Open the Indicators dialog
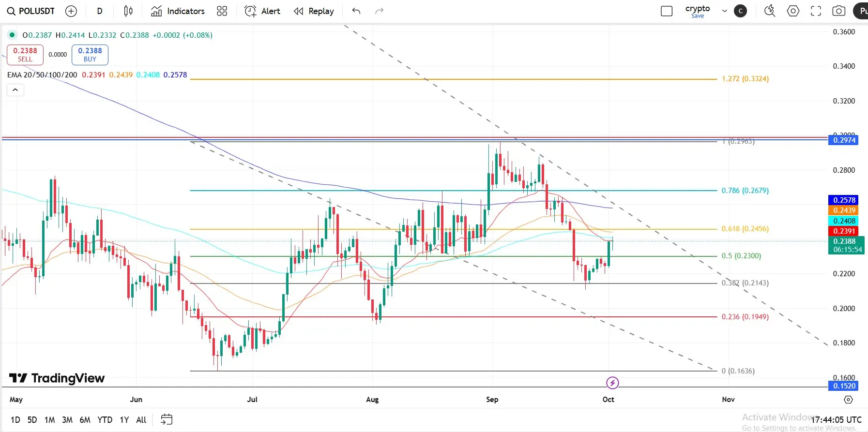This screenshot has width=868, height=432. click(x=178, y=11)
